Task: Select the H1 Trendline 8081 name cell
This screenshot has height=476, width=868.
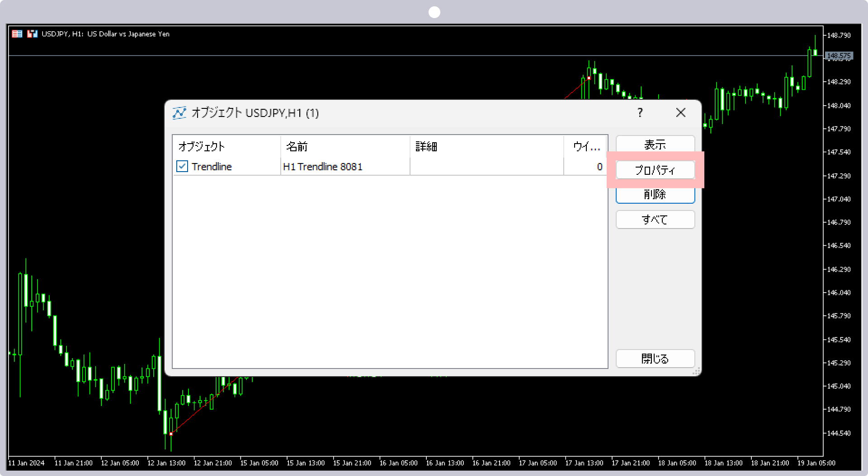Action: 345,167
